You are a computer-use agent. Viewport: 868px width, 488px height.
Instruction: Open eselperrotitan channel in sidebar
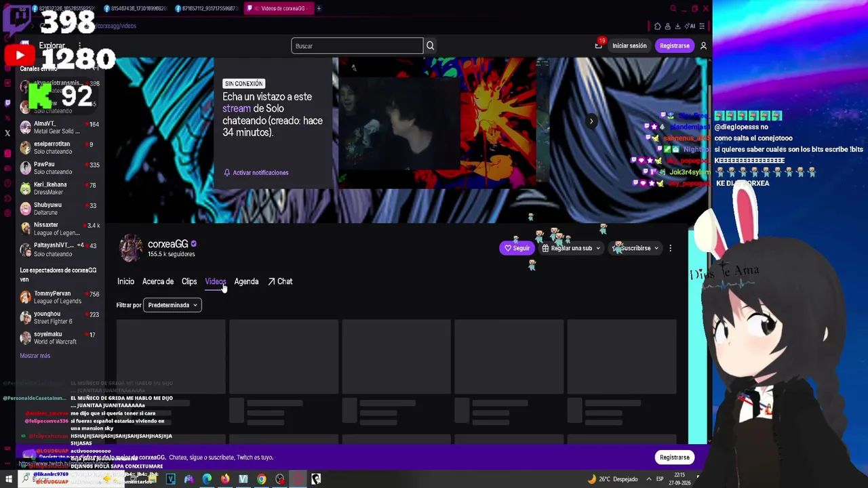pos(60,148)
